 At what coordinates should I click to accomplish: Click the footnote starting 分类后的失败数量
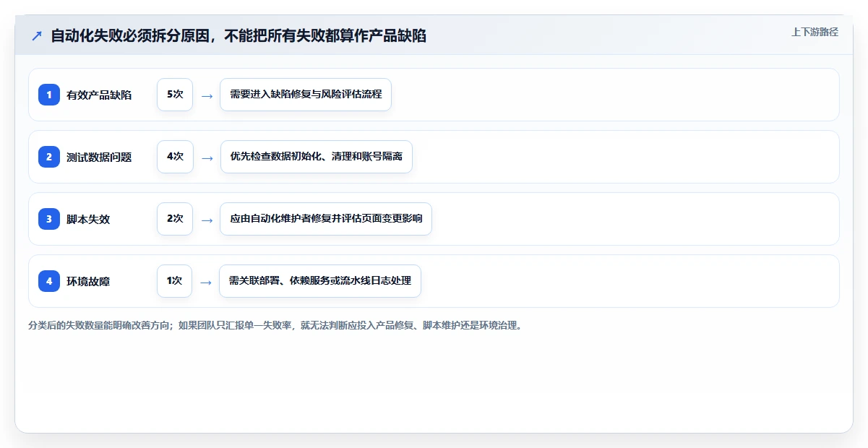(x=275, y=325)
